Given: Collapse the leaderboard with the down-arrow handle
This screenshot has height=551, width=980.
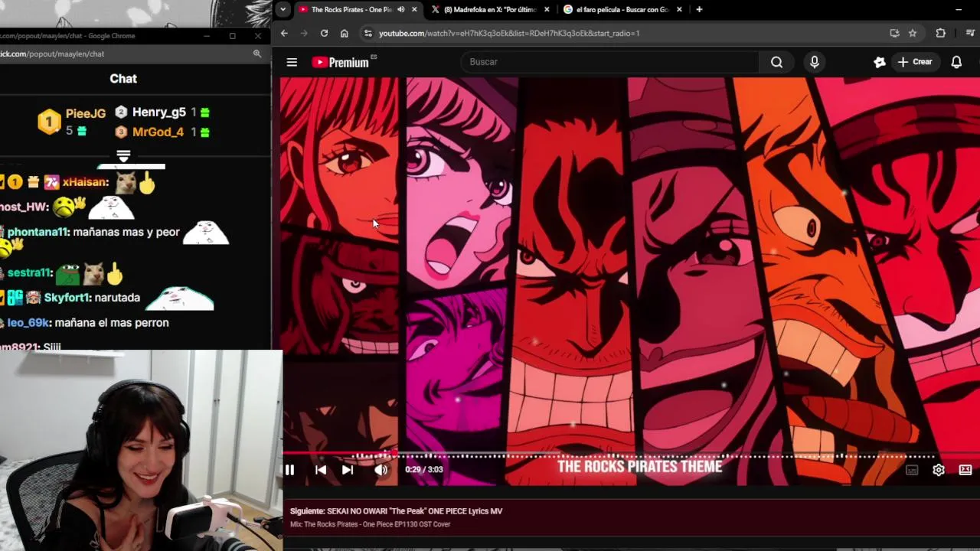Looking at the screenshot, I should [x=123, y=156].
